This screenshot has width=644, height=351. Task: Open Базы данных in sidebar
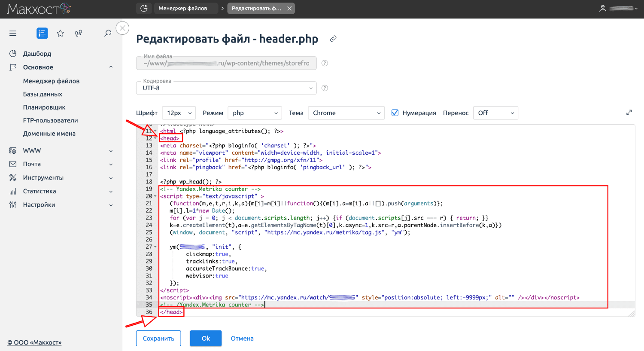pos(43,94)
